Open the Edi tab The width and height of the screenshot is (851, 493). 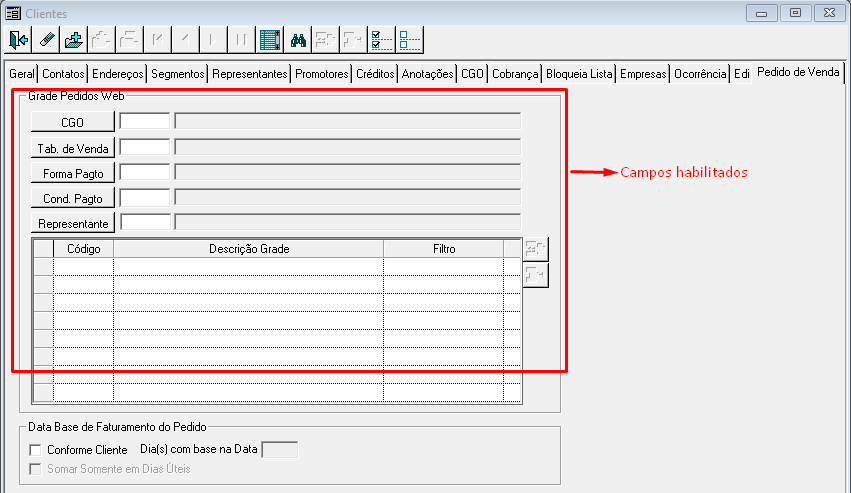point(741,74)
